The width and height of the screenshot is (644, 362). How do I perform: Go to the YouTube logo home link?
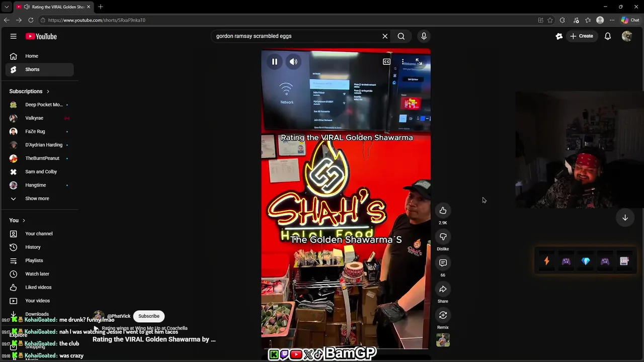coord(41,36)
